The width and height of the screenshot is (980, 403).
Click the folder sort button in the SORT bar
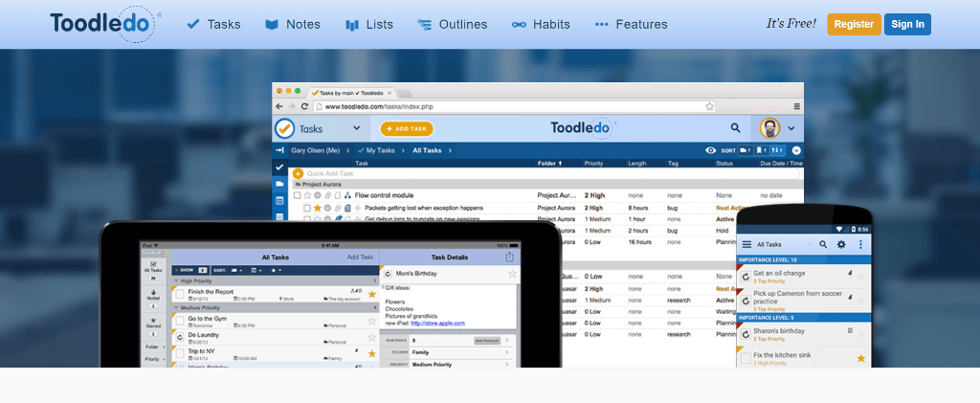(745, 150)
